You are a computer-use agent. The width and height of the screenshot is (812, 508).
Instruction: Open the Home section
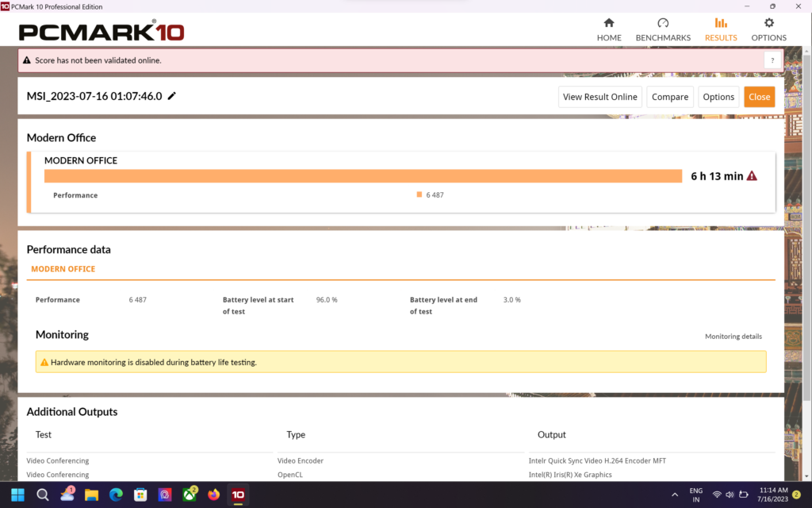coord(608,29)
